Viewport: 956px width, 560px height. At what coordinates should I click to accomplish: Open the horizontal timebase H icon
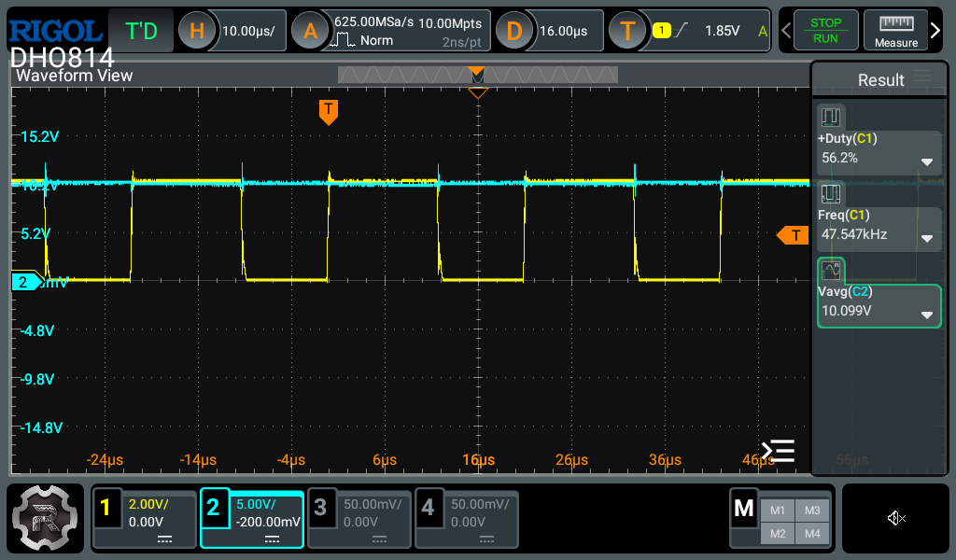[x=197, y=31]
